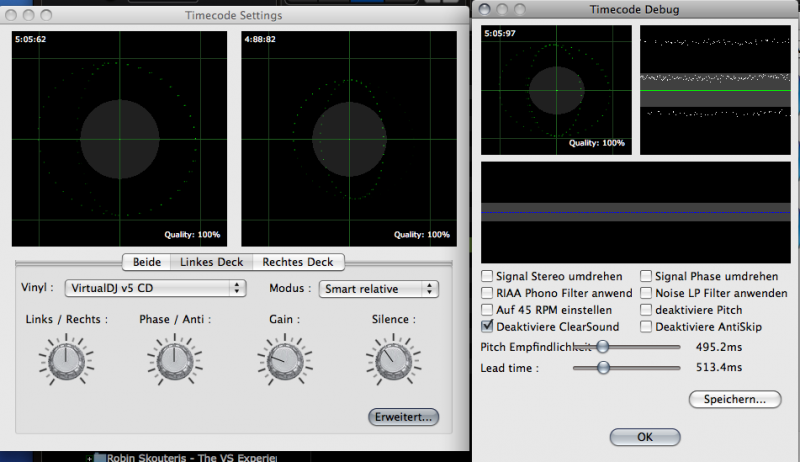Click the right deck timecode scope display
This screenshot has height=462, width=800.
[344, 138]
